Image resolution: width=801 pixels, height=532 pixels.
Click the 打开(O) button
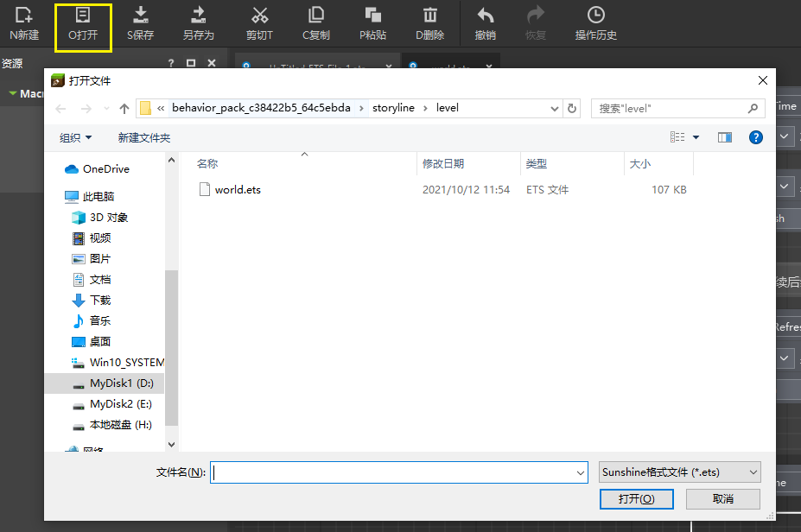(636, 499)
